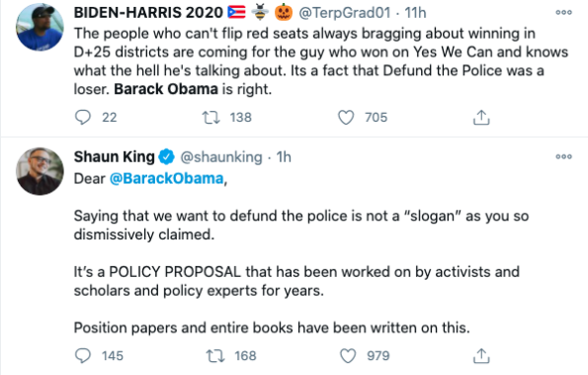Click Shaun King's profile avatar

pyautogui.click(x=40, y=171)
